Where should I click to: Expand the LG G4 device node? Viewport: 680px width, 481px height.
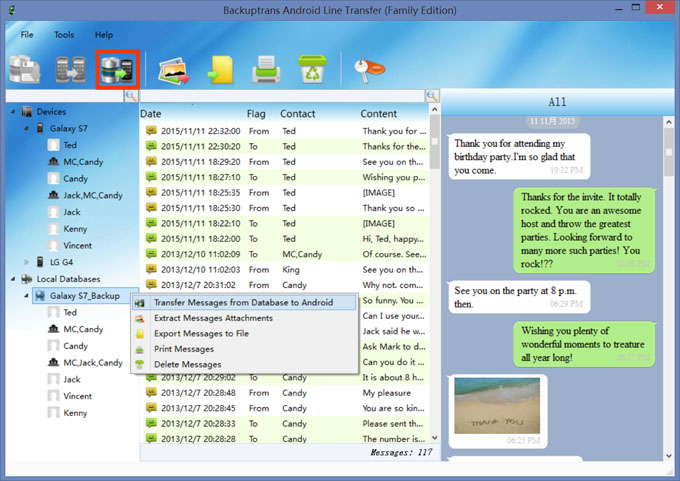point(26,262)
